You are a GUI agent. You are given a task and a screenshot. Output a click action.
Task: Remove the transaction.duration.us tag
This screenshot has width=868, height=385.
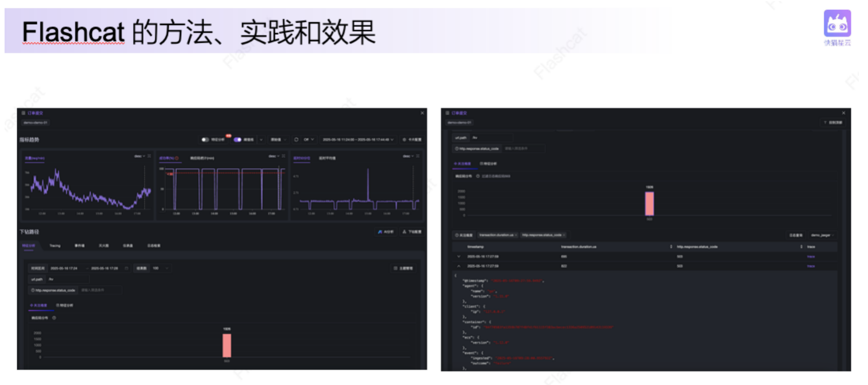coord(515,235)
